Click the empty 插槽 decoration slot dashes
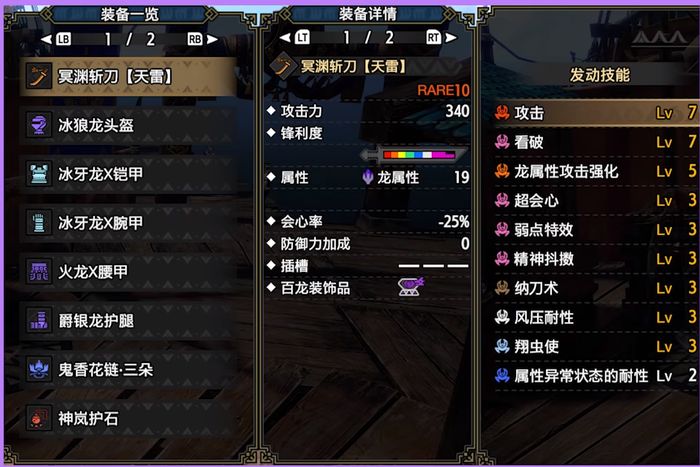 tap(433, 266)
